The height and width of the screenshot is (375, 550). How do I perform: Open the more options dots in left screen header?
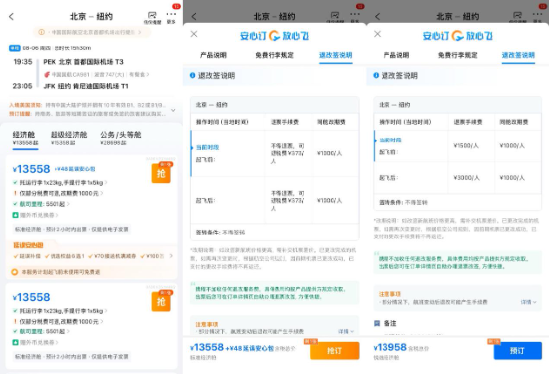[x=171, y=17]
